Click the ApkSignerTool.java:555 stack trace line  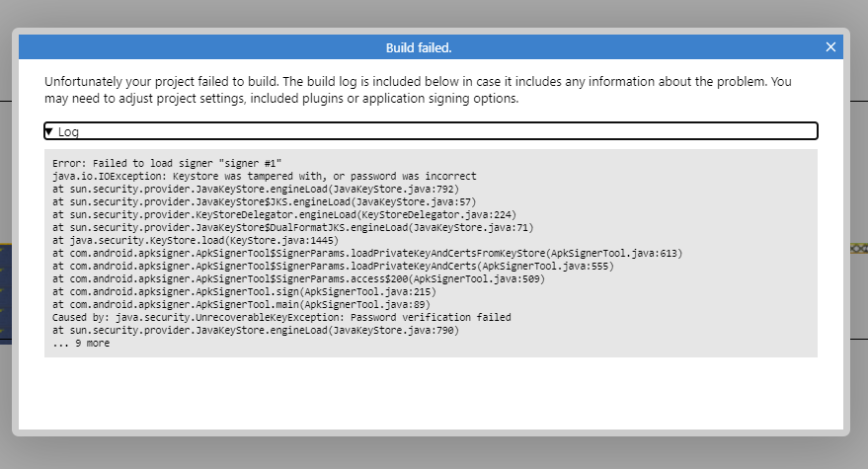(x=333, y=266)
